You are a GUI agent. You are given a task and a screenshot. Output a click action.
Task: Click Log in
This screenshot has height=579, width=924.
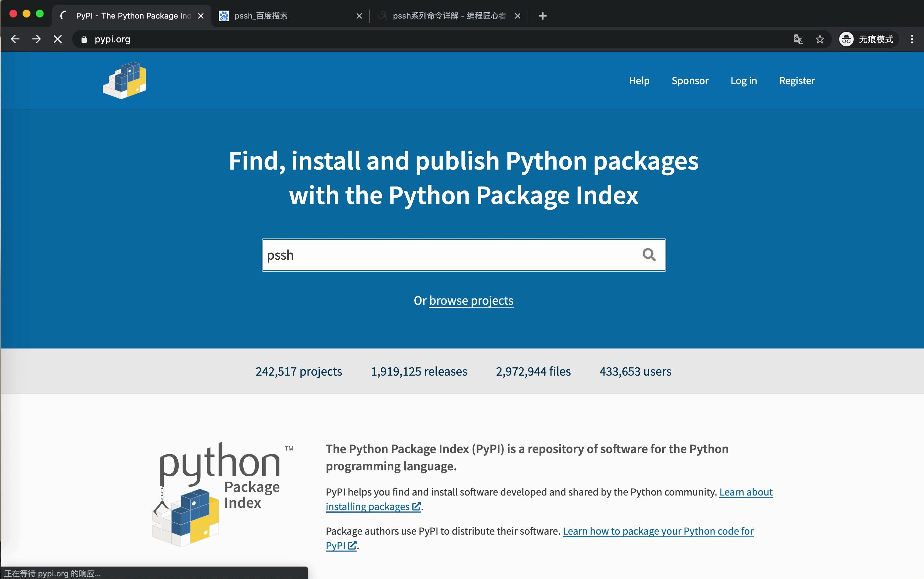coord(744,80)
